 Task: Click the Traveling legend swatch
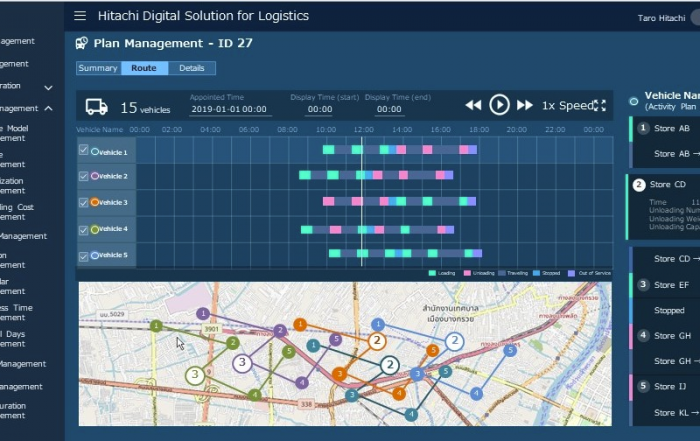[x=502, y=273]
